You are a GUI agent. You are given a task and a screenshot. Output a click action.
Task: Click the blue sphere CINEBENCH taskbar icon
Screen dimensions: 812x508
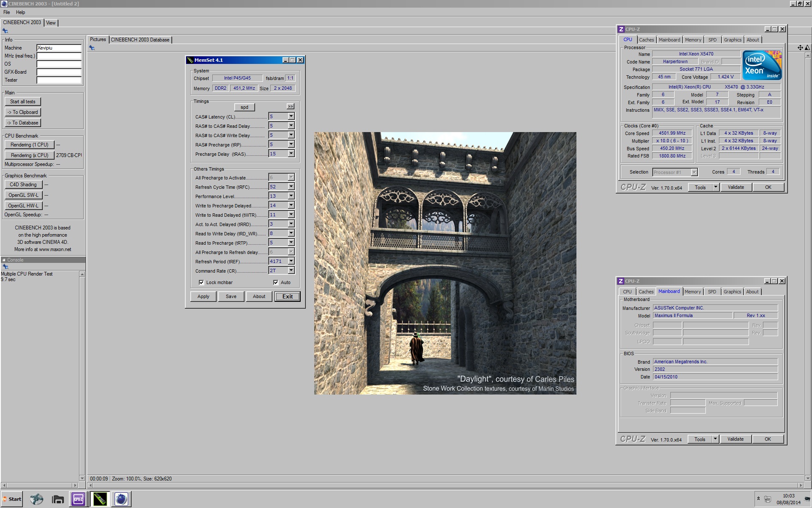121,499
